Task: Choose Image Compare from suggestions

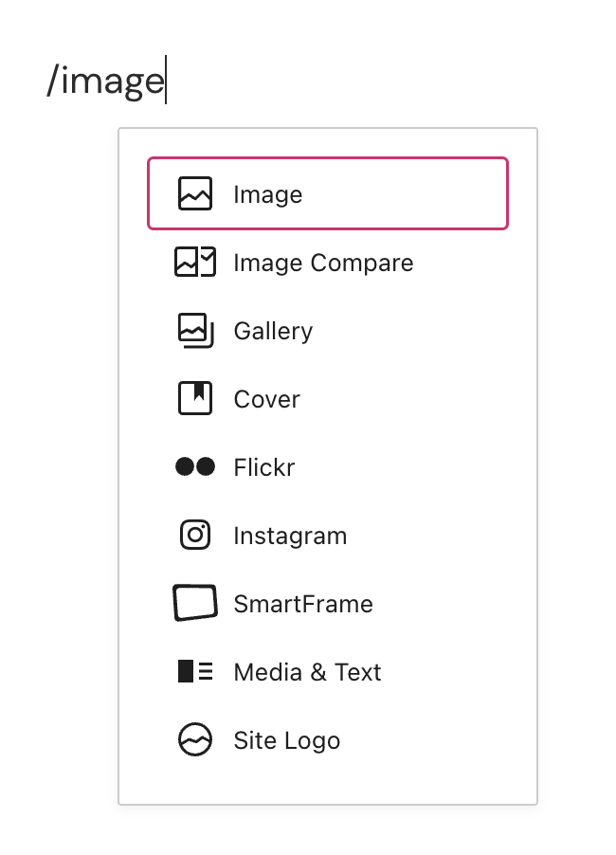Action: (x=323, y=263)
